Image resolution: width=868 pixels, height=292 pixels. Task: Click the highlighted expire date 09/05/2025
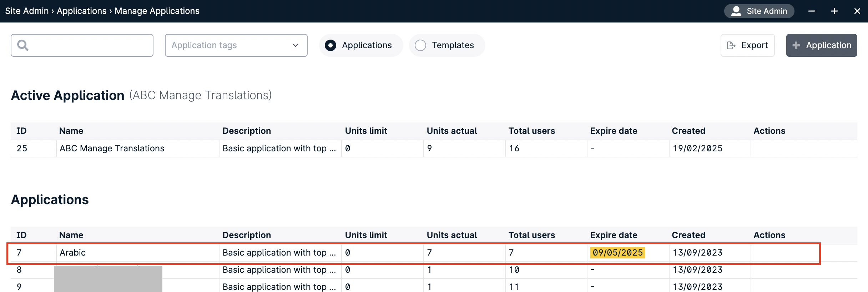click(x=618, y=252)
